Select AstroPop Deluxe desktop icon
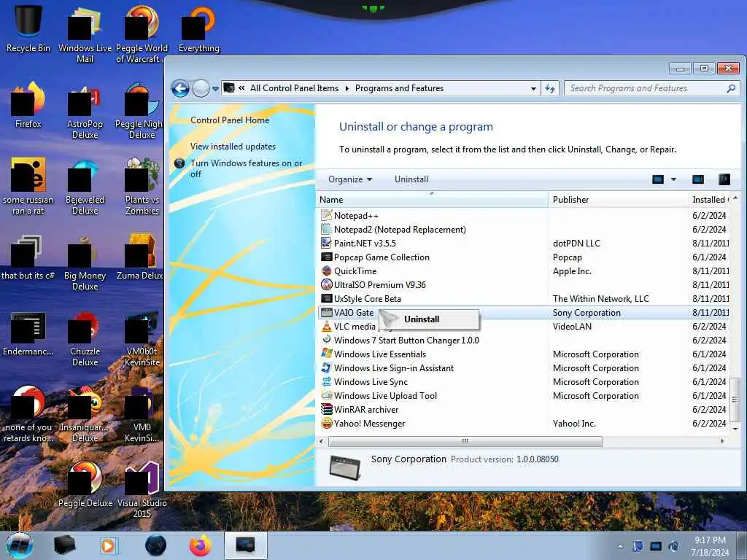The image size is (747, 560). (x=85, y=112)
